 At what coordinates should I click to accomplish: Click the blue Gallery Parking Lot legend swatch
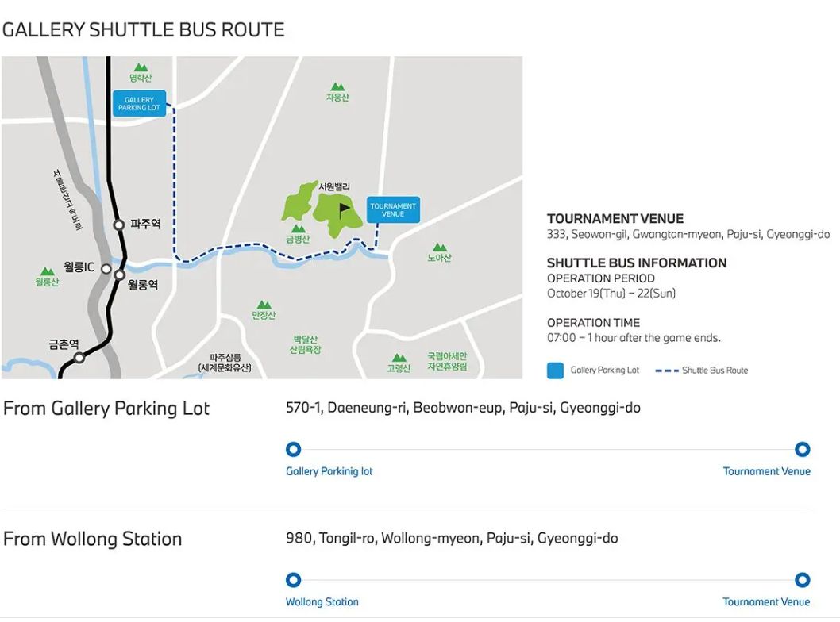[555, 371]
